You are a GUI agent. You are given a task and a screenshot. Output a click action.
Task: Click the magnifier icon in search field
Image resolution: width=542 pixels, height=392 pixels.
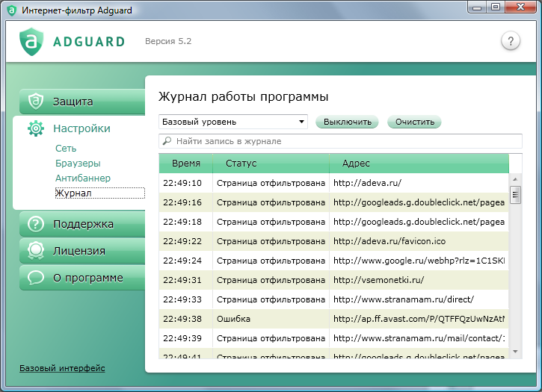point(167,141)
